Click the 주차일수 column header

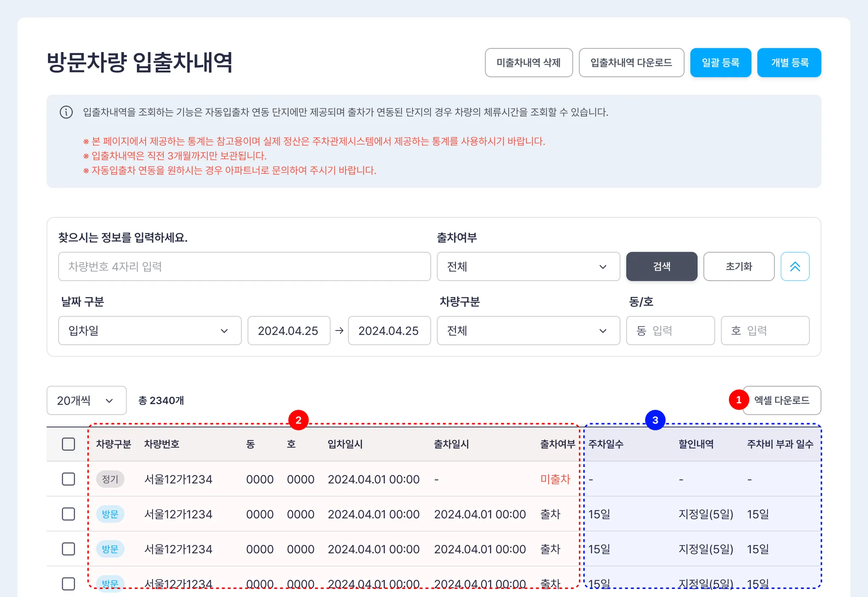606,444
